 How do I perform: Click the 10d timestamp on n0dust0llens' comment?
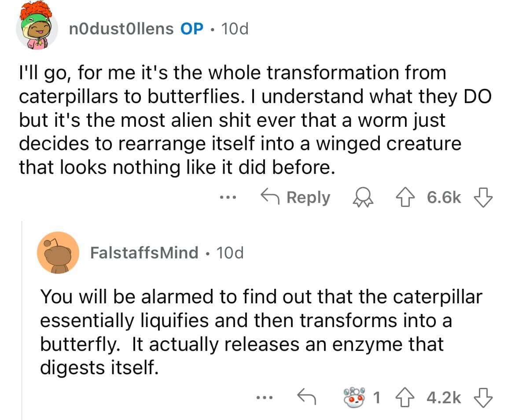tap(235, 29)
